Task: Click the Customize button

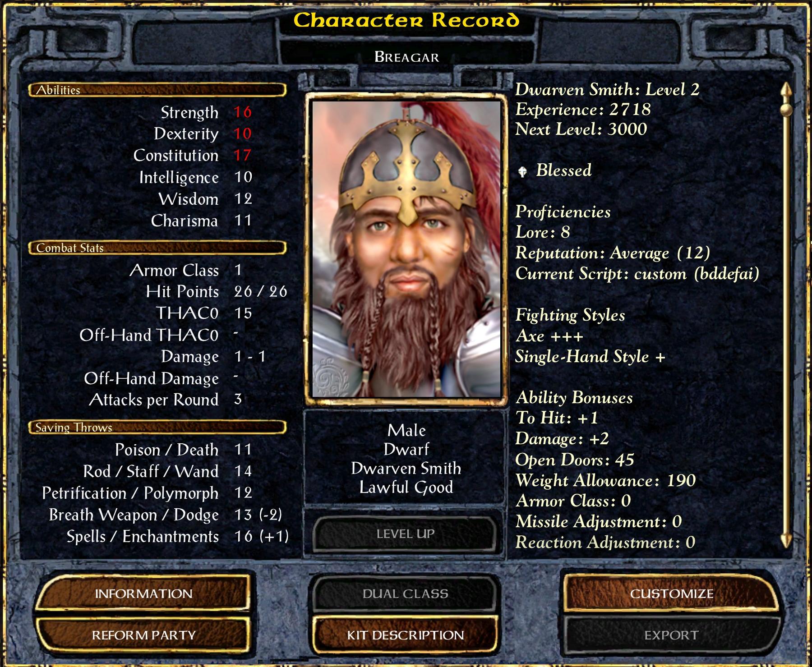Action: click(x=671, y=593)
